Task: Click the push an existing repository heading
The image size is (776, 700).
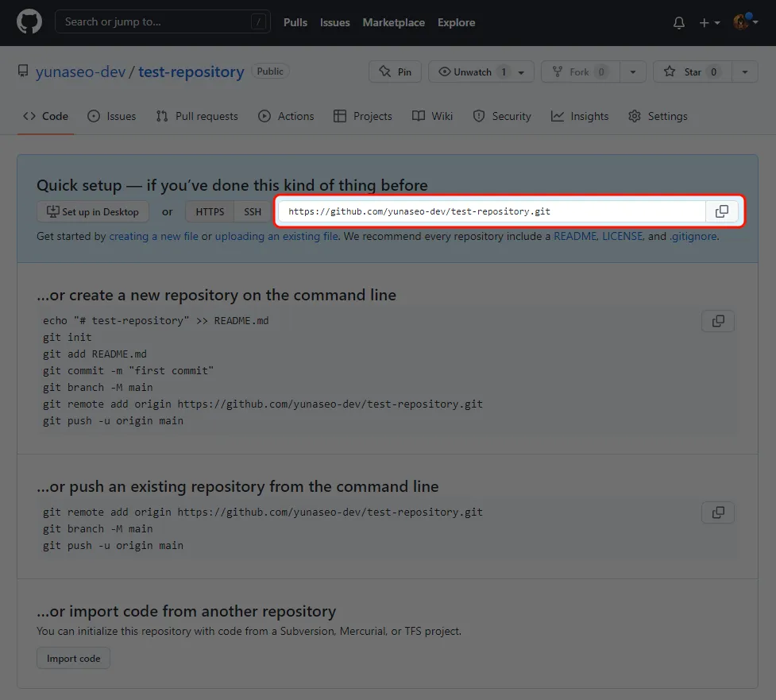Action: coord(237,486)
